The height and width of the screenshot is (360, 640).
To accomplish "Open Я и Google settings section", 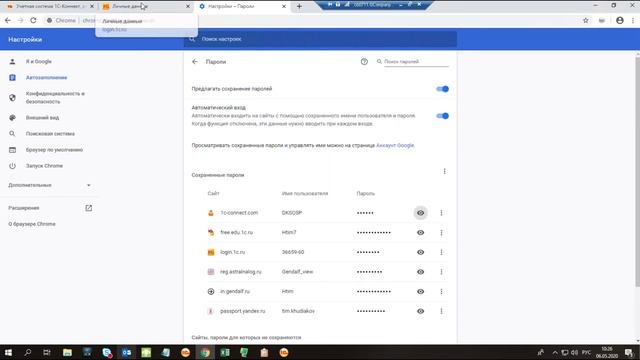I will 39,62.
